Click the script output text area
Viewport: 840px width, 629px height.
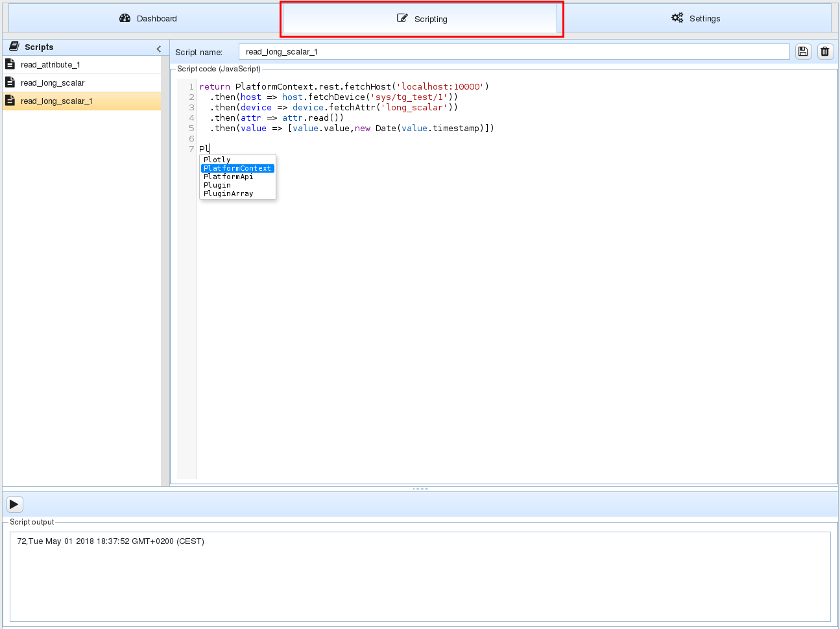pos(420,576)
